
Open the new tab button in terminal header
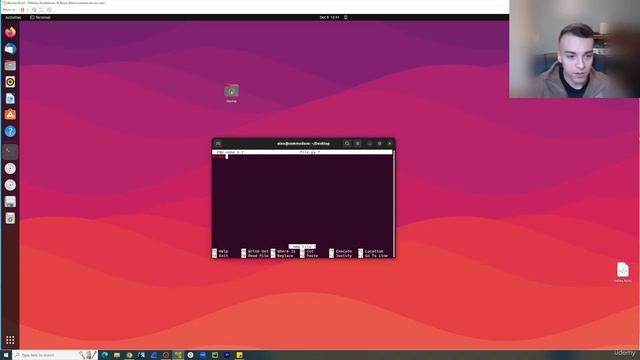(x=218, y=143)
